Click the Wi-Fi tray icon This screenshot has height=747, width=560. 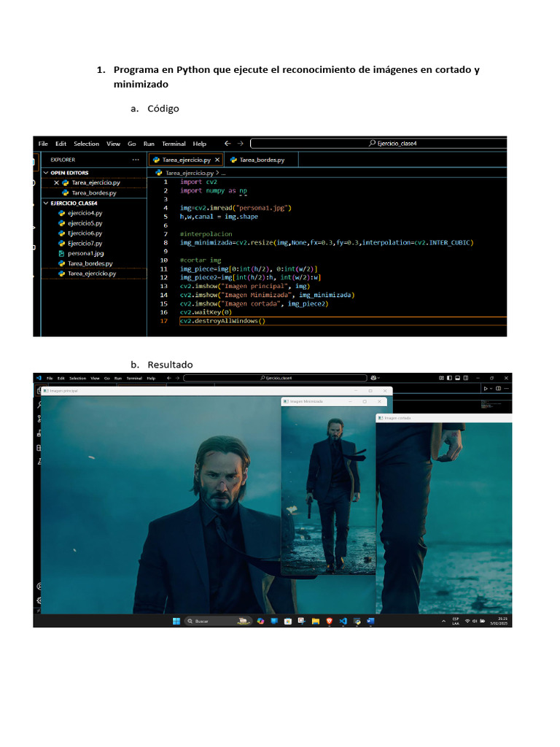click(x=467, y=622)
